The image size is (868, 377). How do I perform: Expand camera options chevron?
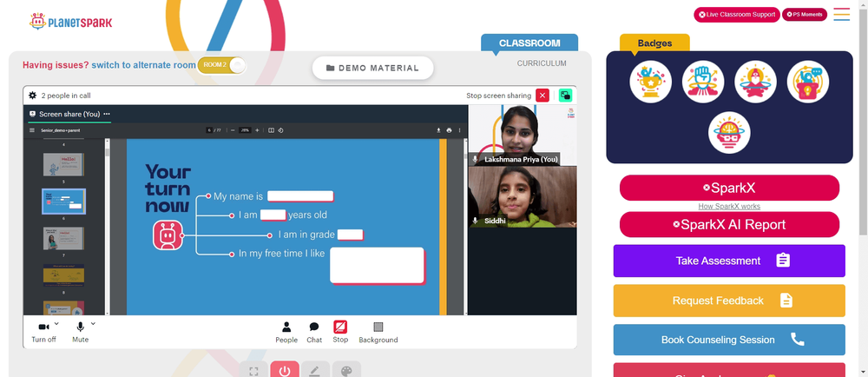[x=57, y=323]
